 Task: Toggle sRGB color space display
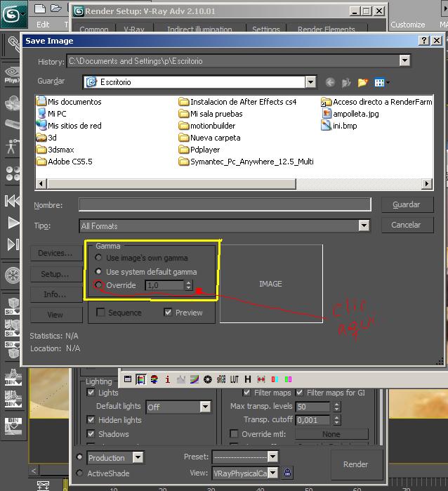pos(221,379)
